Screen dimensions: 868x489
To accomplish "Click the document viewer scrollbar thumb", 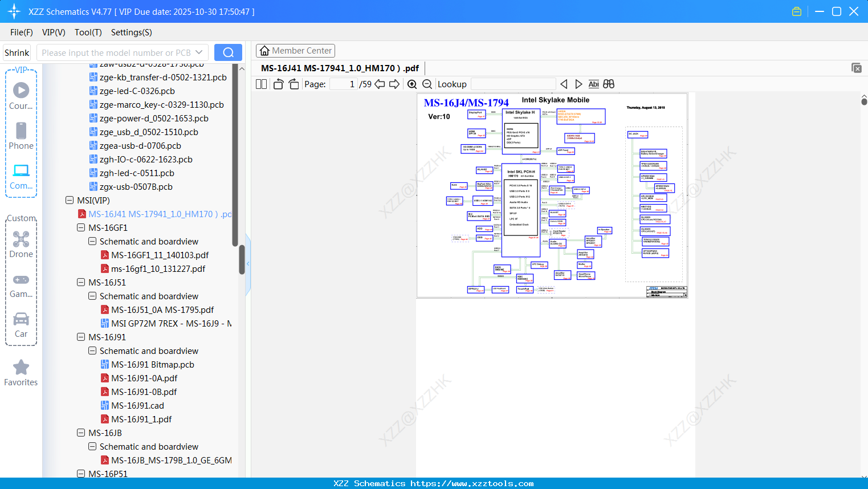I will click(864, 101).
